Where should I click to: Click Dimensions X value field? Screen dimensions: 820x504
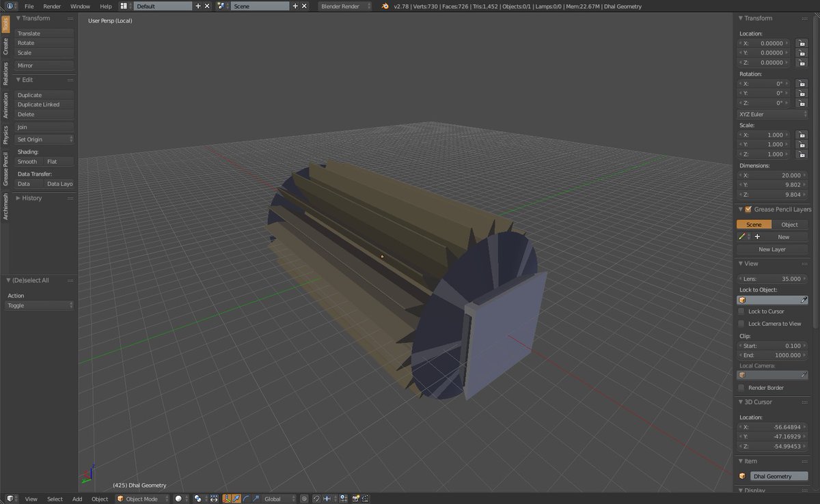pyautogui.click(x=772, y=176)
